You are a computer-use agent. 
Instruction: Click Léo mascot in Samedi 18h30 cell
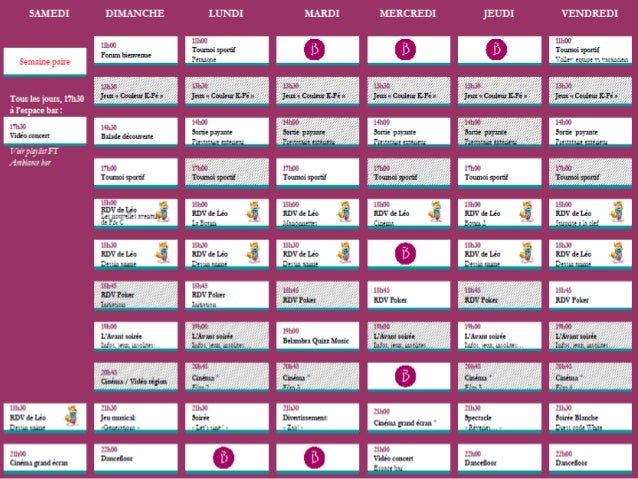[72, 416]
